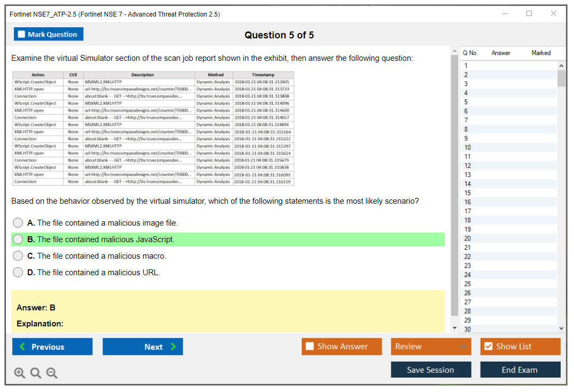Image resolution: width=574 pixels, height=392 pixels.
Task: Click the green right chevron on Next
Action: pos(173,347)
